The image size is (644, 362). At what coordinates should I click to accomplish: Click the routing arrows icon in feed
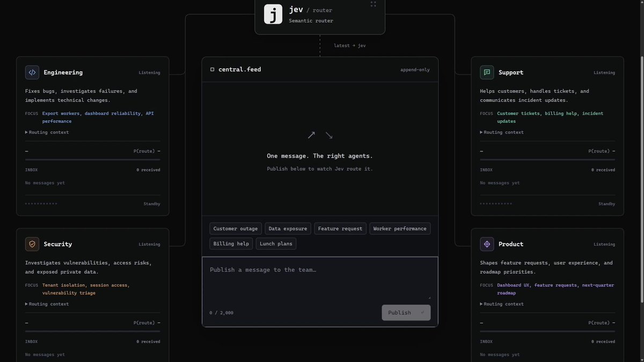pos(320,135)
